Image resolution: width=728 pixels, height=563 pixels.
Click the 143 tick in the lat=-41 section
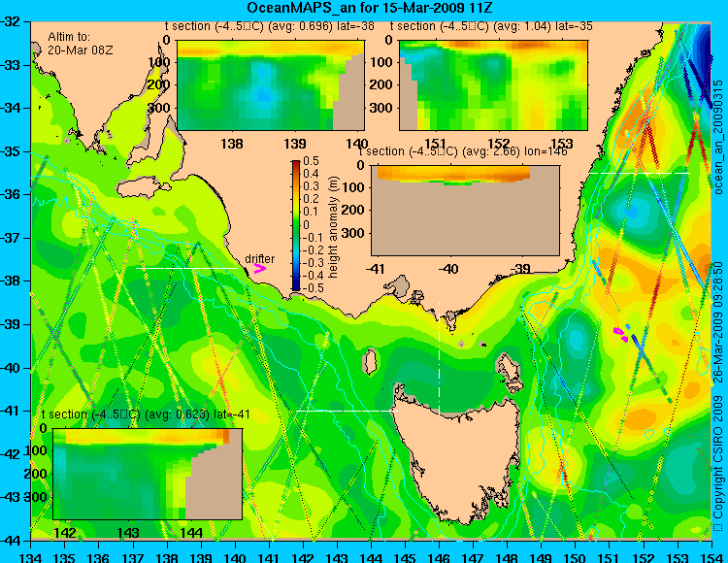pyautogui.click(x=128, y=532)
